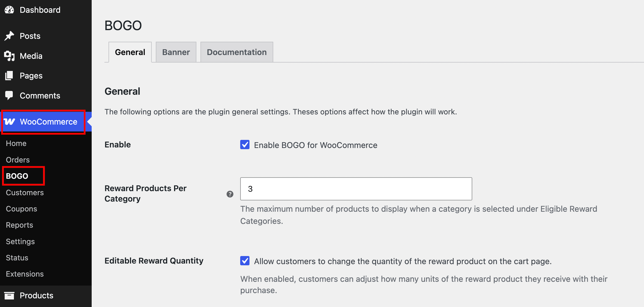Click the 'General' section heading
Image resolution: width=644 pixels, height=307 pixels.
pos(122,91)
